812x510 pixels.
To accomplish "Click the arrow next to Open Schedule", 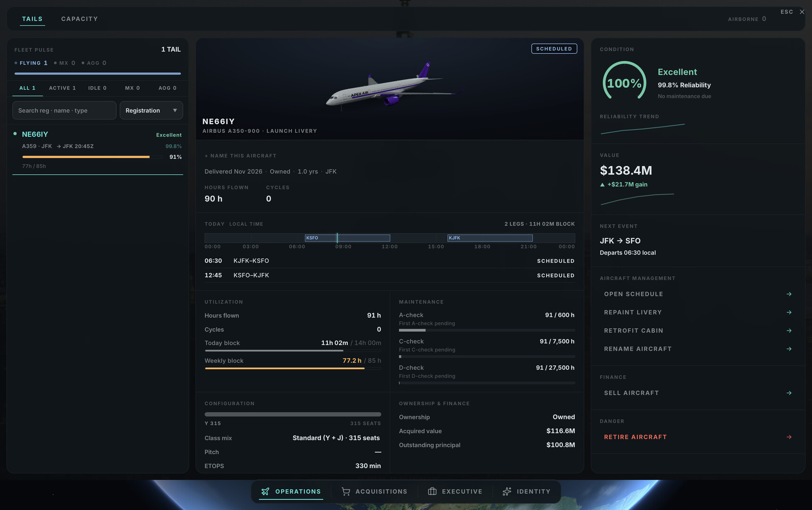I will tap(789, 294).
